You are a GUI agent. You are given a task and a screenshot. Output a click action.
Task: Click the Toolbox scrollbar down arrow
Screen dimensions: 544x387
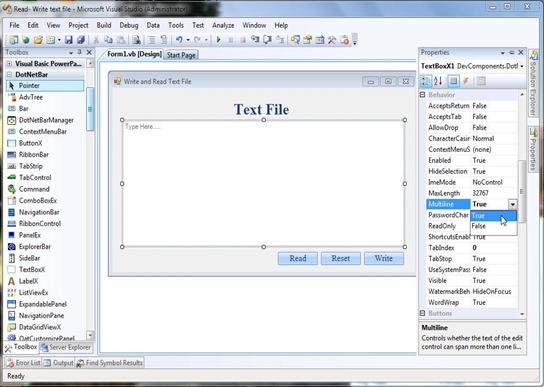coord(90,335)
